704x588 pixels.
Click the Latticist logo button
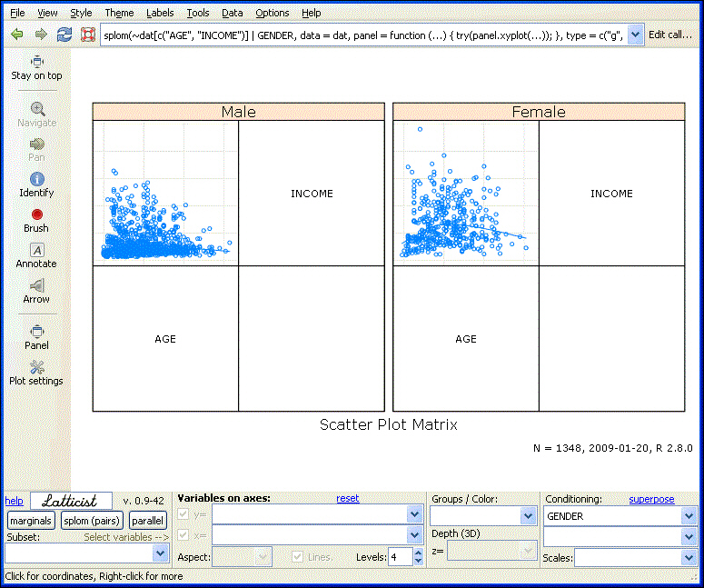tap(71, 501)
